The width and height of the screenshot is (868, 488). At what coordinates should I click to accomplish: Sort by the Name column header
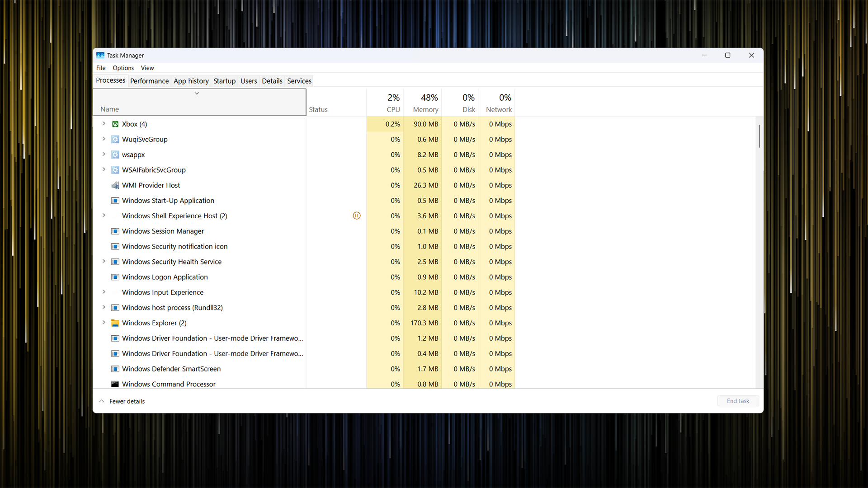coord(199,103)
